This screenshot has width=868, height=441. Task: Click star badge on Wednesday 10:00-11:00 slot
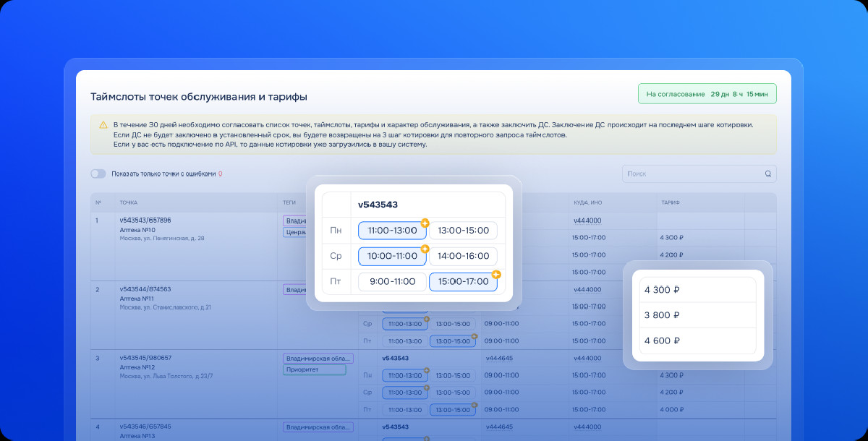point(425,249)
